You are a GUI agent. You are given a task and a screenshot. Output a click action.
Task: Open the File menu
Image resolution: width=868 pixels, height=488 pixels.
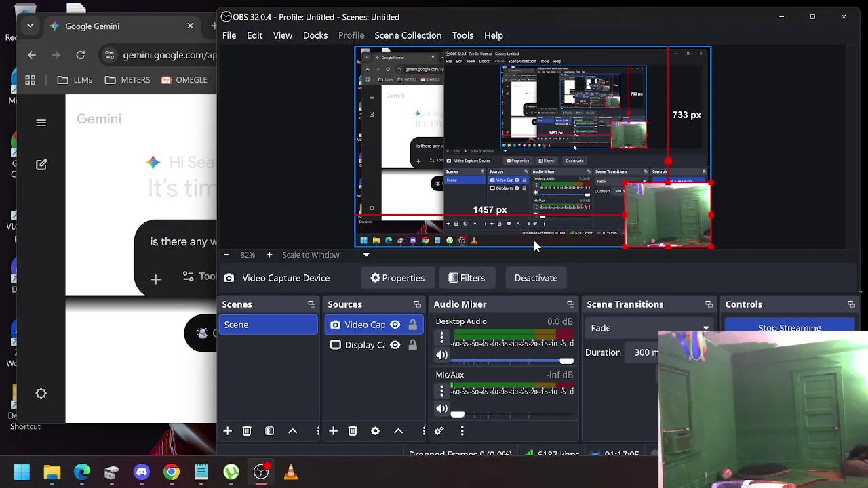[x=229, y=35]
